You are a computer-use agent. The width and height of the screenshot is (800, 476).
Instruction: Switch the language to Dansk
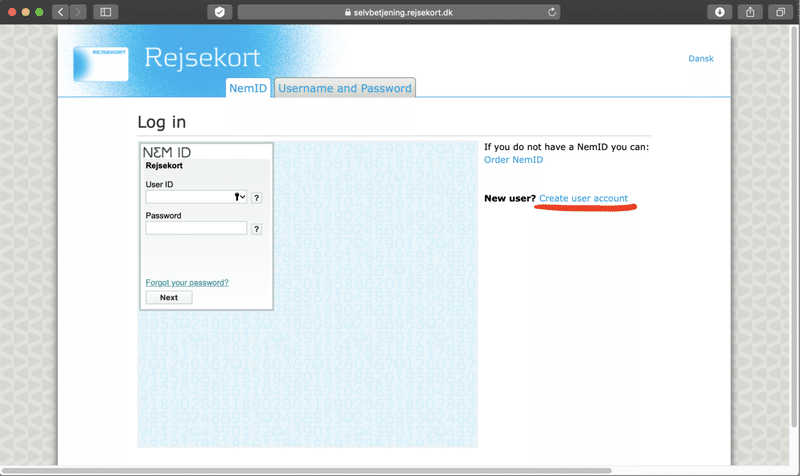tap(701, 59)
